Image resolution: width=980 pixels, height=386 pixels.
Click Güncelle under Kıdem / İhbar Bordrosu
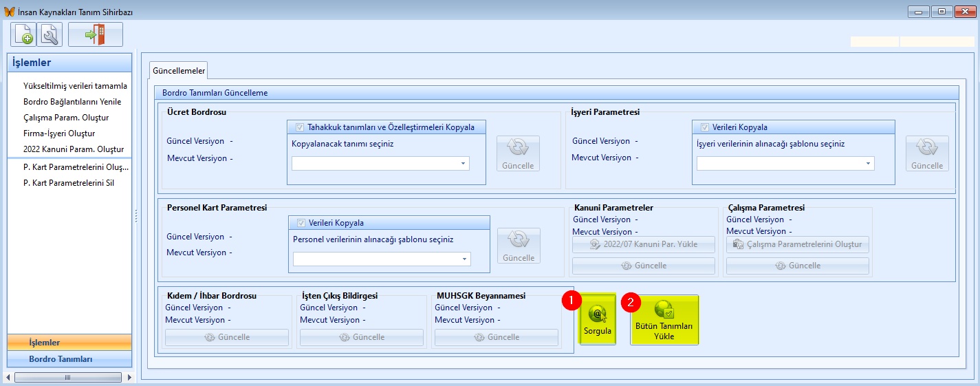(227, 337)
